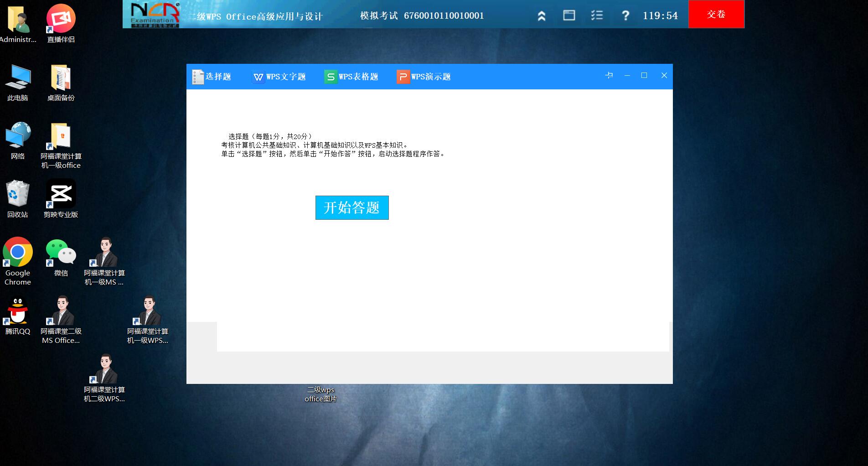868x466 pixels.
Task: Click the 开始答题 button
Action: pos(351,207)
